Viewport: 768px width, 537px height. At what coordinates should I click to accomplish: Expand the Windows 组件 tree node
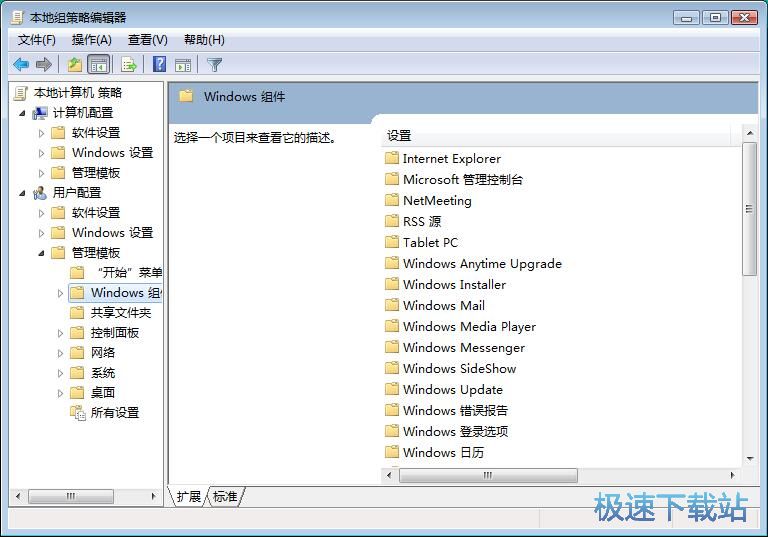pyautogui.click(x=60, y=293)
